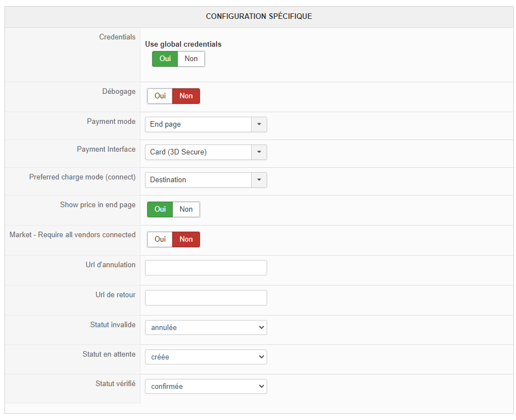Set Use global credentials to Oui
Screen dimensions: 516x420
[165, 59]
